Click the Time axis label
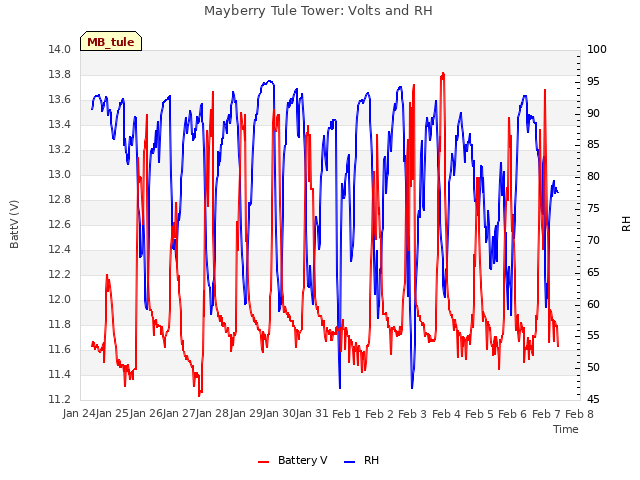 coord(566,429)
